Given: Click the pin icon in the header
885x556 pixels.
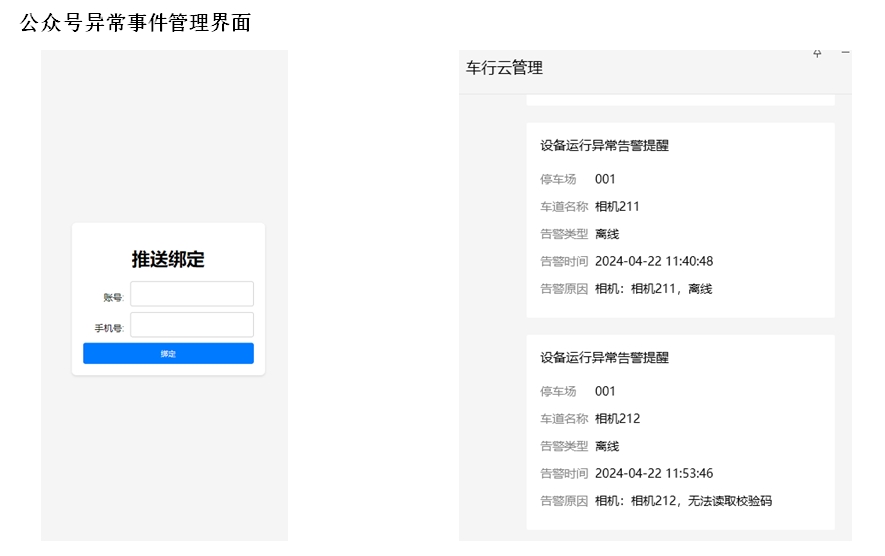Looking at the screenshot, I should pos(817,54).
